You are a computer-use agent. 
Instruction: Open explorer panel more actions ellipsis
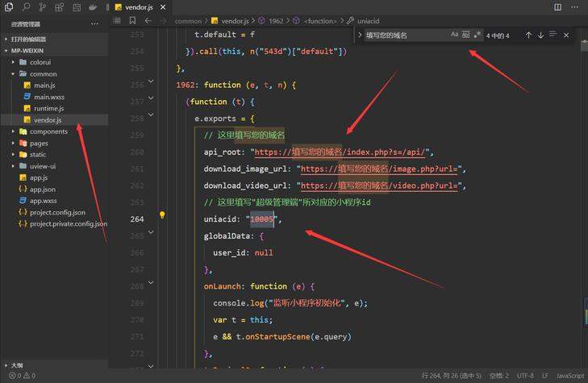(95, 24)
